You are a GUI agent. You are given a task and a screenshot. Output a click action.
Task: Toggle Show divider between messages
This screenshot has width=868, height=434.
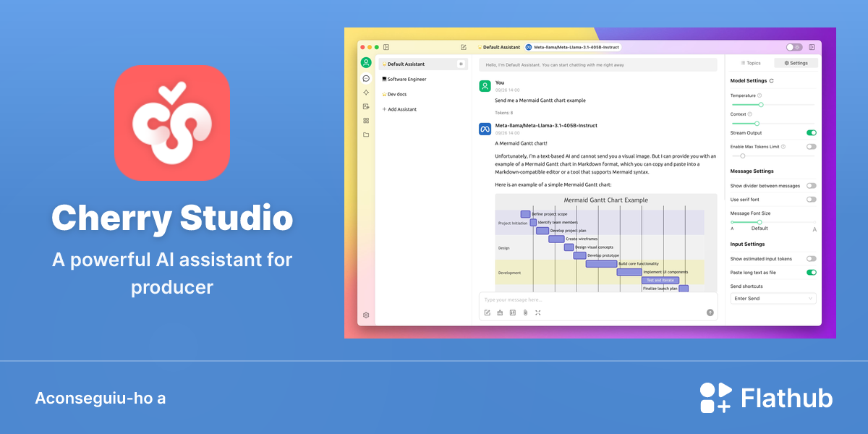[x=812, y=186]
